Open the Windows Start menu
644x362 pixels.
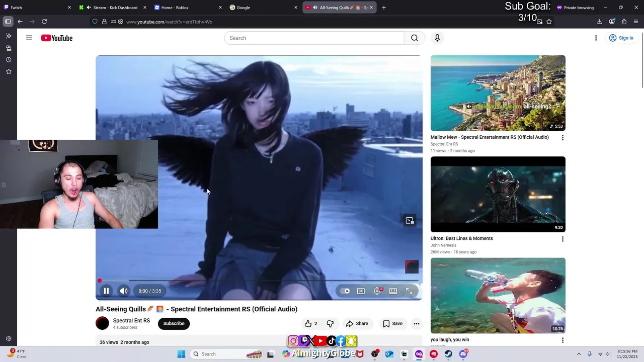tap(181, 354)
